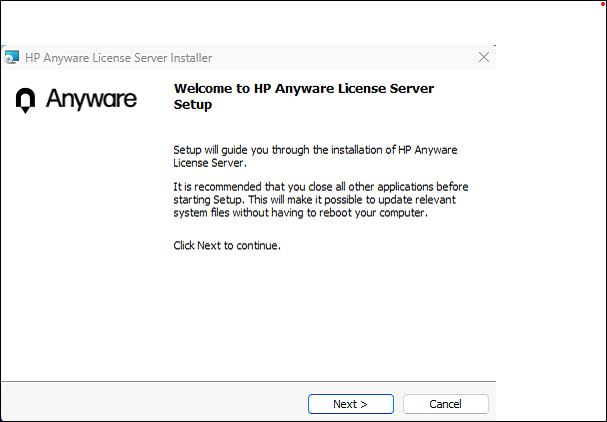607x422 pixels.
Task: Click the 'HP Anyware License Server Installer' title
Action: [118, 58]
